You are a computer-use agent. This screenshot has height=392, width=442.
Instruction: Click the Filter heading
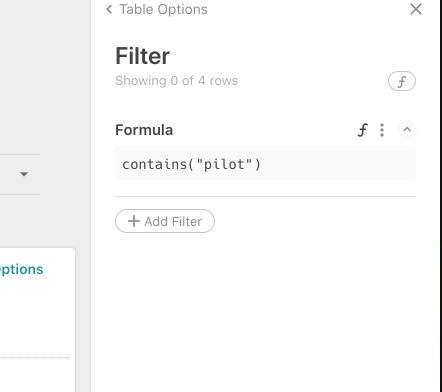pos(143,56)
